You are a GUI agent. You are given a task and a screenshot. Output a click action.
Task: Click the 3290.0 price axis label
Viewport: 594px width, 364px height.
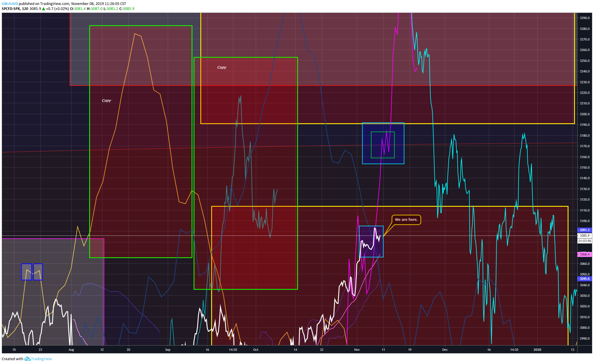585,18
